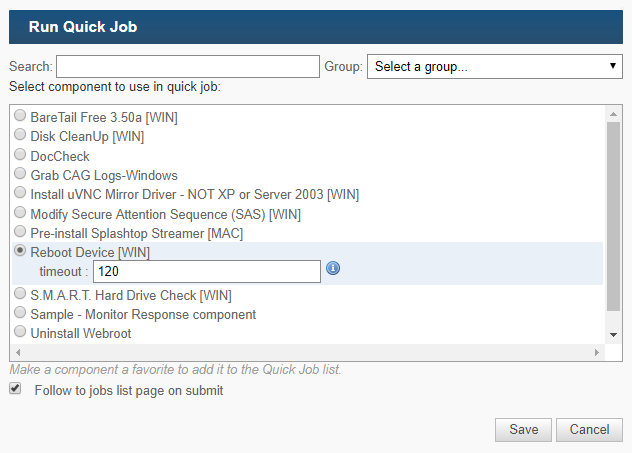Select Install uVNC Mirror Driver option

pos(20,193)
